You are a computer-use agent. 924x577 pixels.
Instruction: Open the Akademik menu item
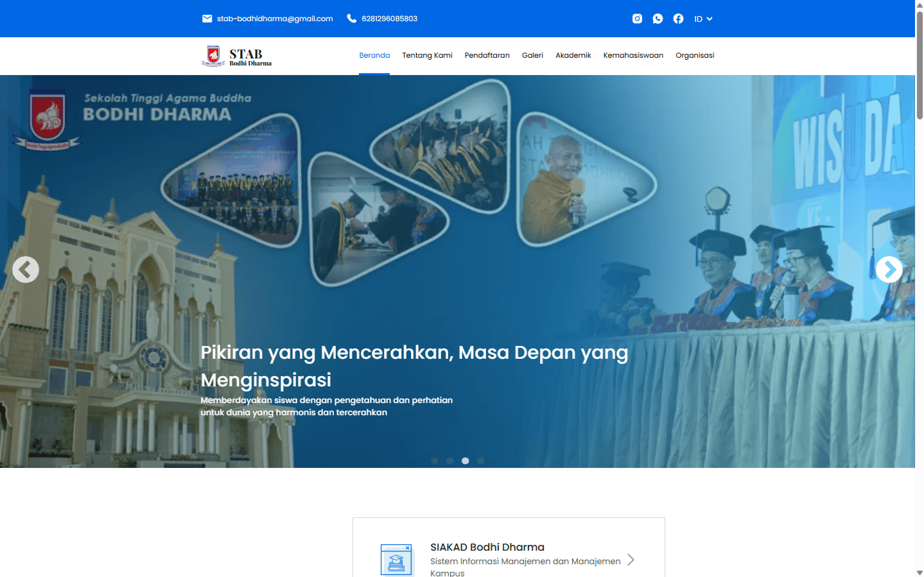(573, 56)
